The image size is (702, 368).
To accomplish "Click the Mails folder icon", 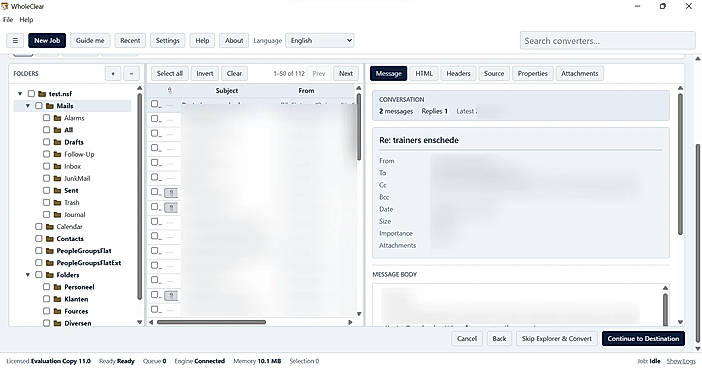I will pos(50,106).
